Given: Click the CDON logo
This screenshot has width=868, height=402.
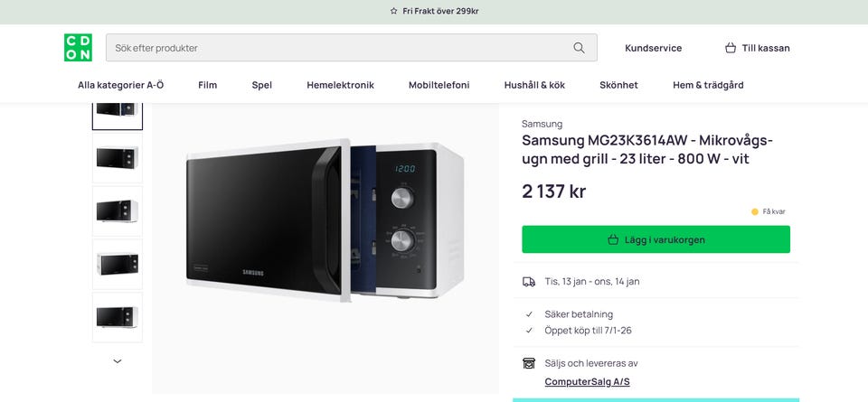Looking at the screenshot, I should [x=78, y=48].
